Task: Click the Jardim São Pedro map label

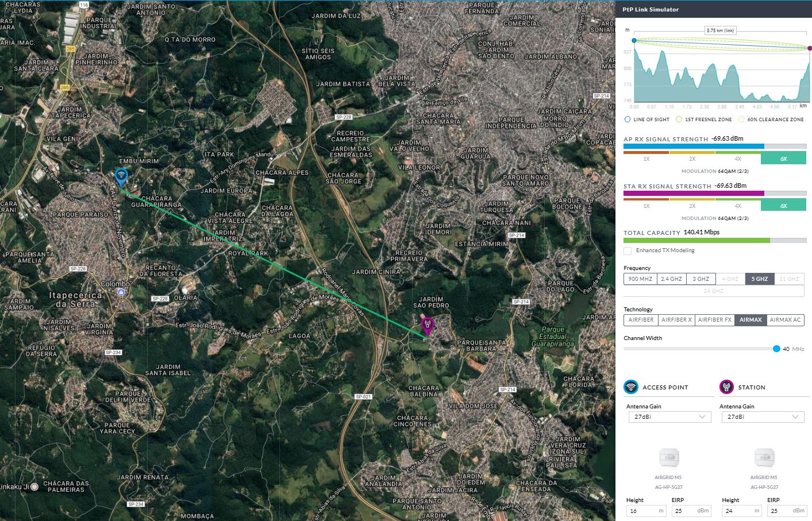Action: tap(431, 302)
